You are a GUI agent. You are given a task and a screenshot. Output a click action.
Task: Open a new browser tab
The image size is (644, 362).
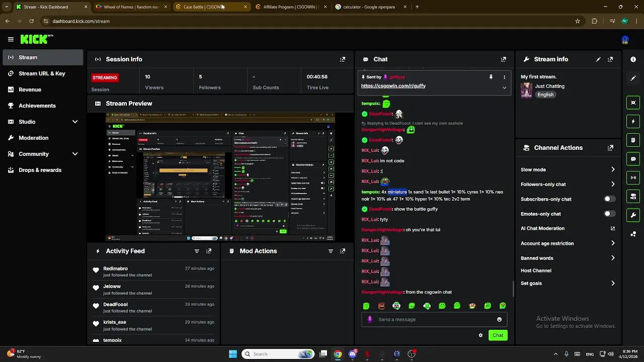(417, 7)
